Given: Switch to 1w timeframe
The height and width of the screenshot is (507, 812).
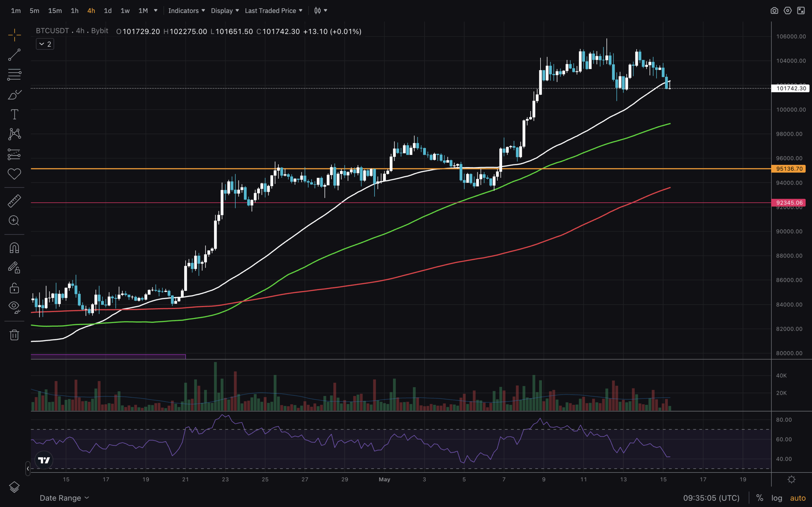Looking at the screenshot, I should click(x=125, y=11).
